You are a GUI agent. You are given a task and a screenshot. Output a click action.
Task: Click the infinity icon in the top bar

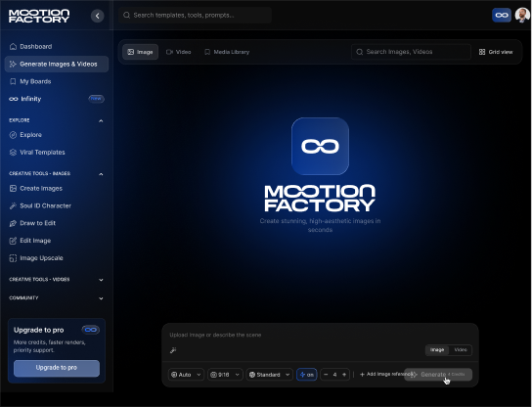click(x=502, y=16)
